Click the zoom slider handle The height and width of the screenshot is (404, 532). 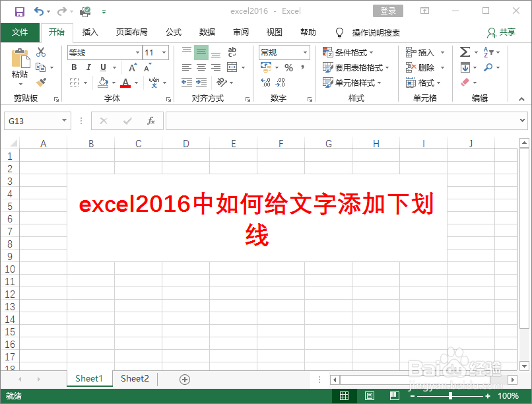(450, 396)
